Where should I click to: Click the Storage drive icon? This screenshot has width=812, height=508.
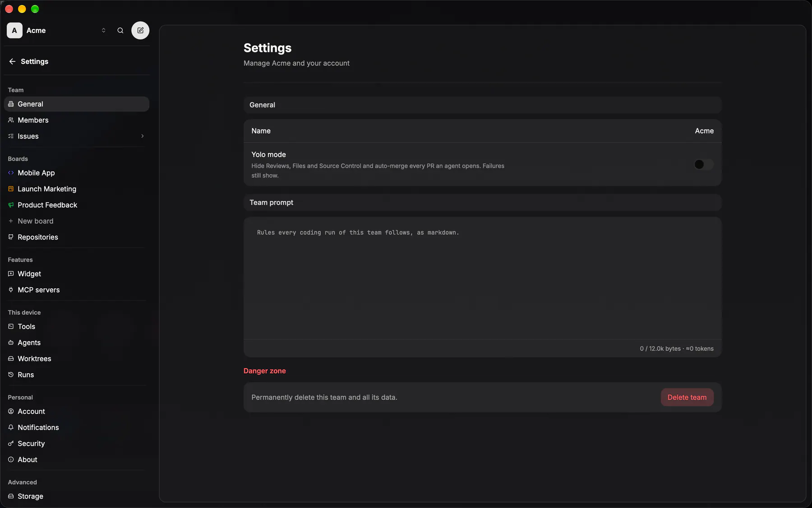(x=11, y=496)
